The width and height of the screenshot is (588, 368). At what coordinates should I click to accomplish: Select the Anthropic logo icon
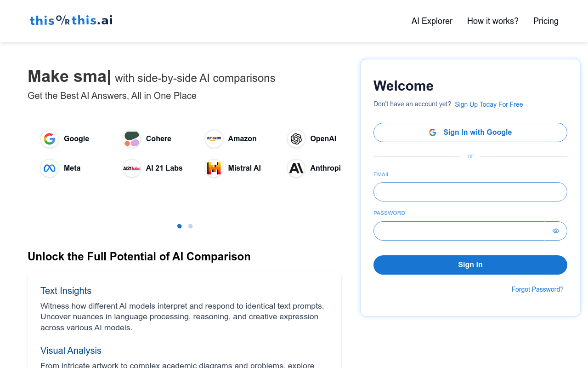[296, 168]
